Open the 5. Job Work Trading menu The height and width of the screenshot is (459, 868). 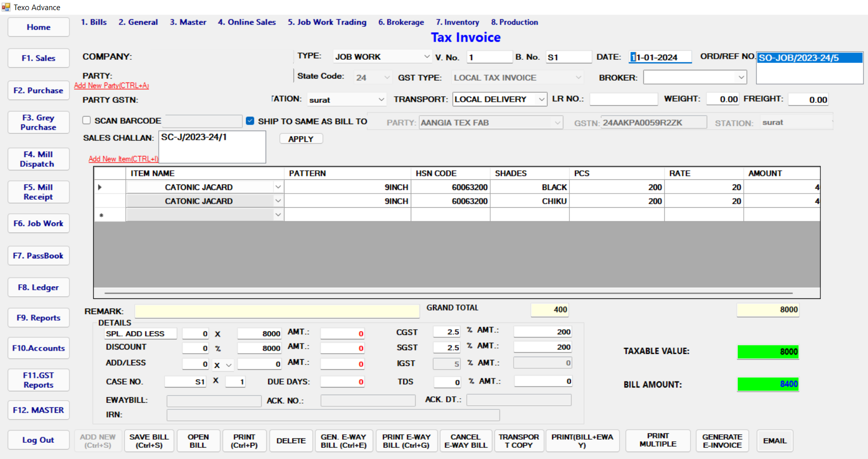click(327, 22)
